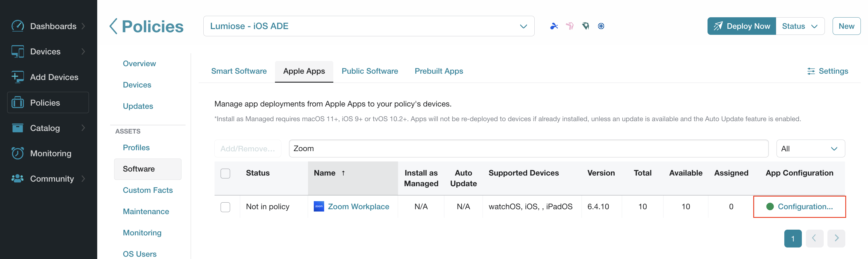
Task: Click the Monitoring alarm clock icon
Action: tap(18, 153)
